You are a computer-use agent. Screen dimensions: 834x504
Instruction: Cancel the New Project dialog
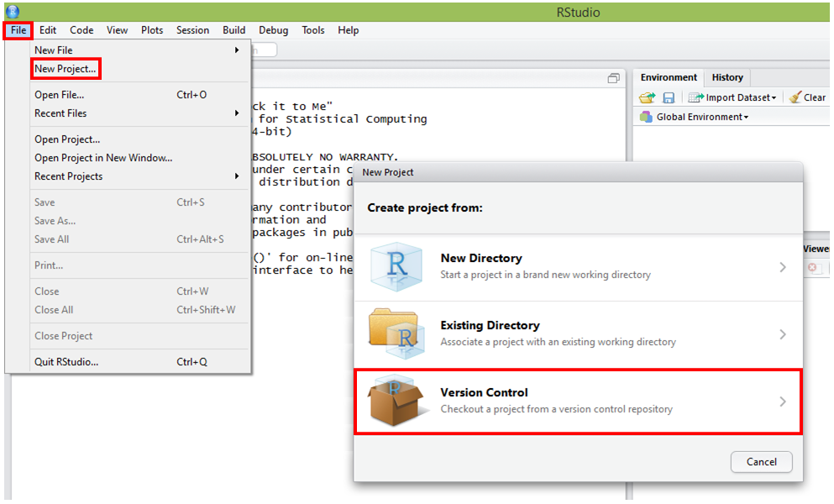761,461
